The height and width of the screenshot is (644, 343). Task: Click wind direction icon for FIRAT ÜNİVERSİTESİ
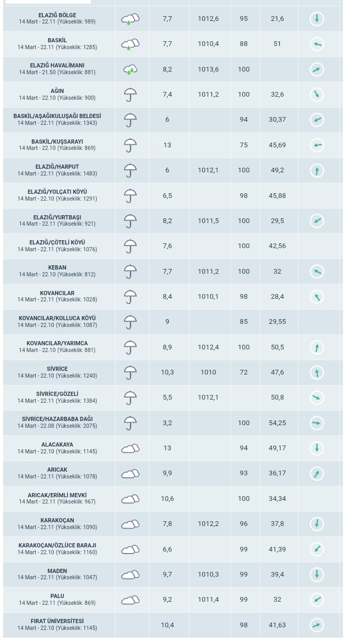(316, 625)
